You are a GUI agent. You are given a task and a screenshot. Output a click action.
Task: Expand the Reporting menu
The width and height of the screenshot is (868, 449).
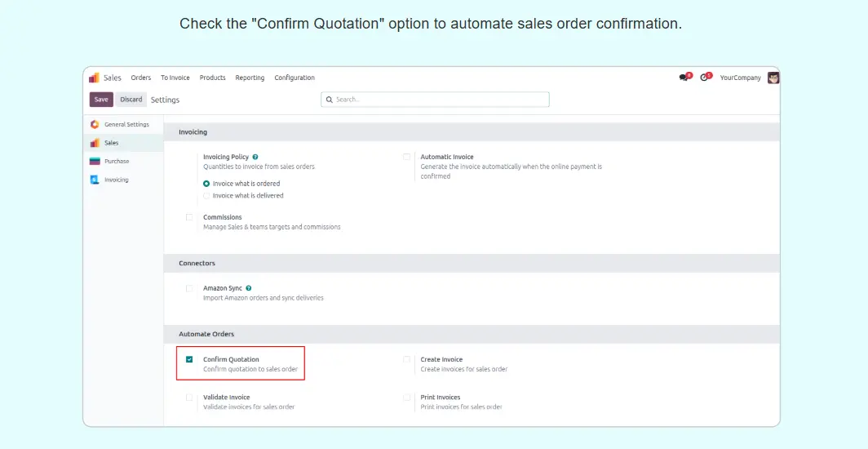(x=250, y=78)
